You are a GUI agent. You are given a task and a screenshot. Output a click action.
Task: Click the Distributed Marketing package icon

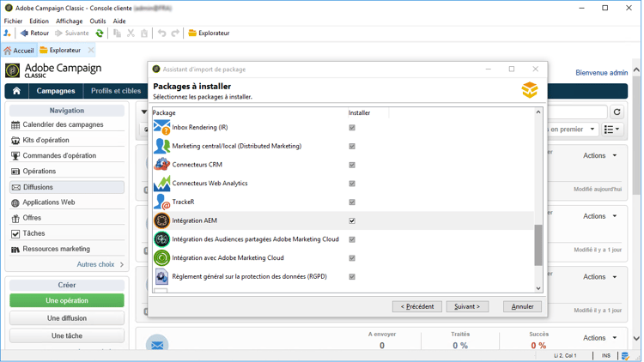(x=161, y=146)
